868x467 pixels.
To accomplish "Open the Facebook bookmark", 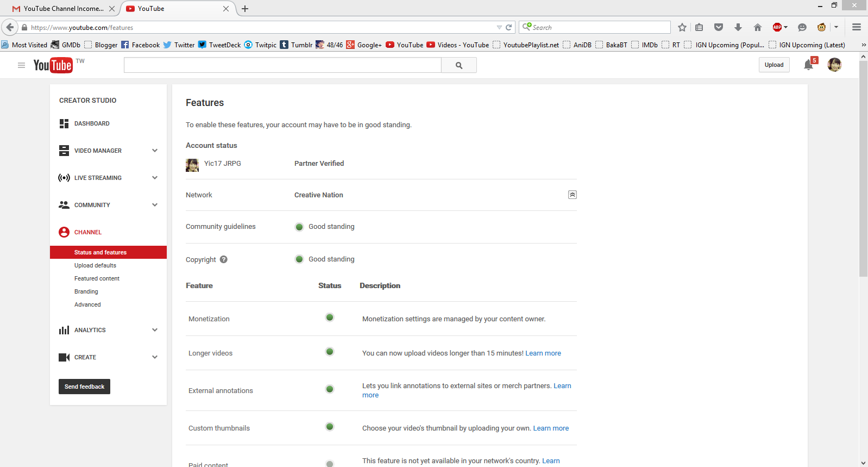I will pos(140,45).
